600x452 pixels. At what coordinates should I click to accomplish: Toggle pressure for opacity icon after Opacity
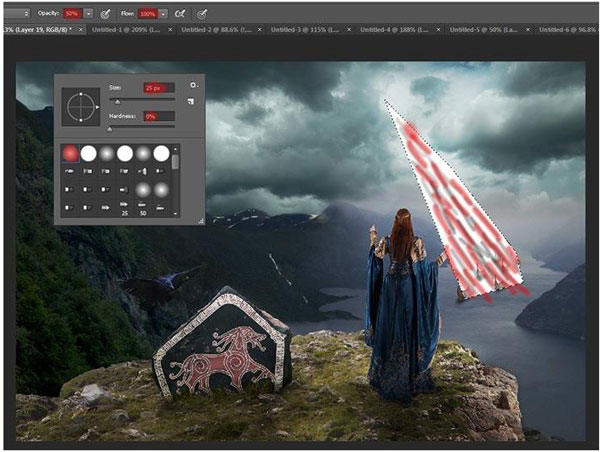tap(105, 14)
